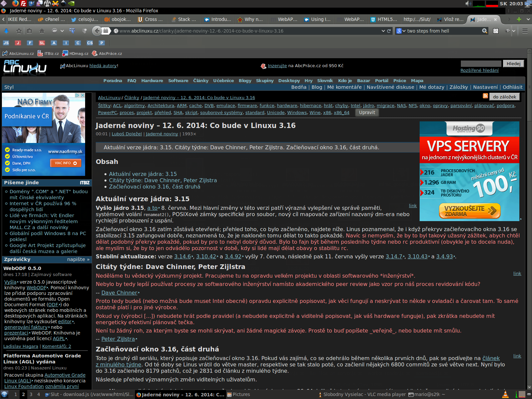Click the CS bookmark toolbar button
532x399 pixels.
coord(90,43)
